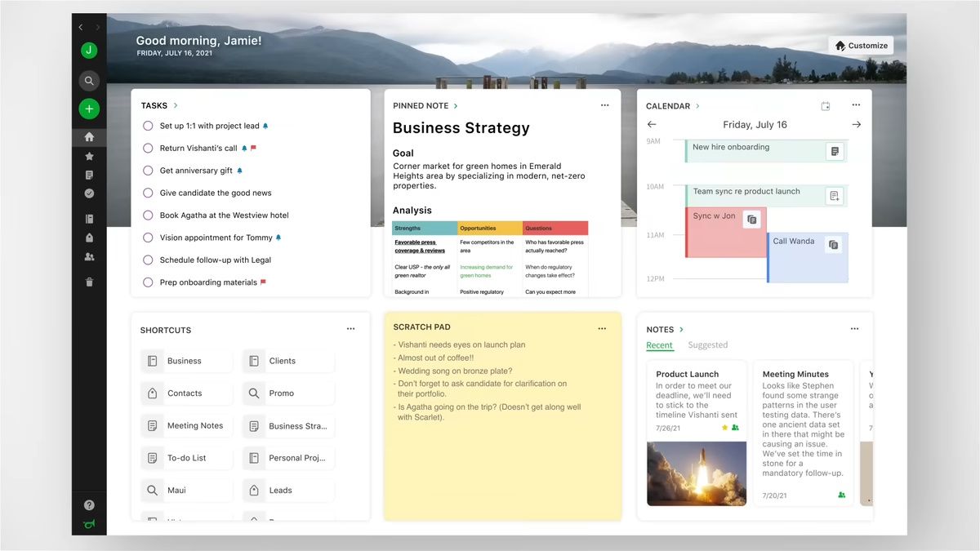The width and height of the screenshot is (980, 551).
Task: Click the Customize button
Action: click(x=861, y=46)
